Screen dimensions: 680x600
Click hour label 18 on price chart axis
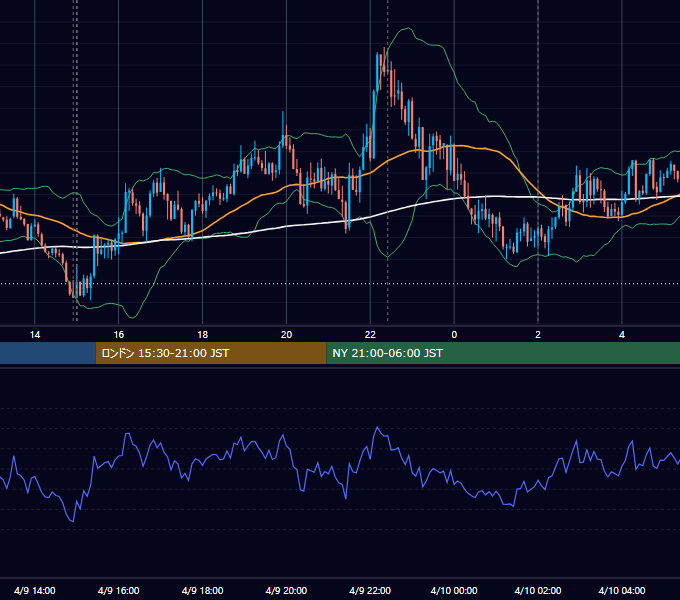tap(203, 335)
